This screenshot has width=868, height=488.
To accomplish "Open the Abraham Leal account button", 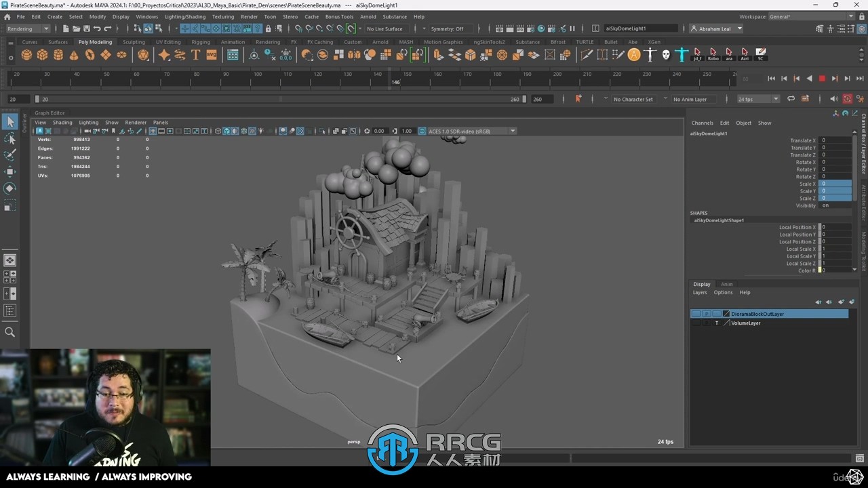I will click(x=716, y=28).
